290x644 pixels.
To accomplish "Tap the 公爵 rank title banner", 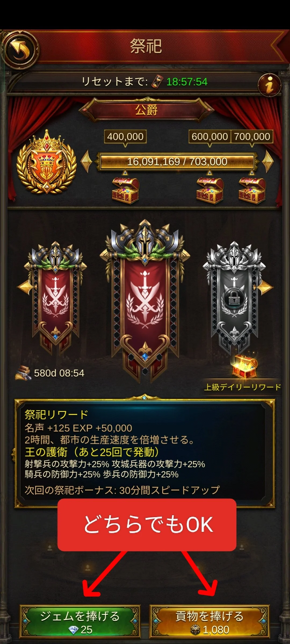I will coord(146,110).
